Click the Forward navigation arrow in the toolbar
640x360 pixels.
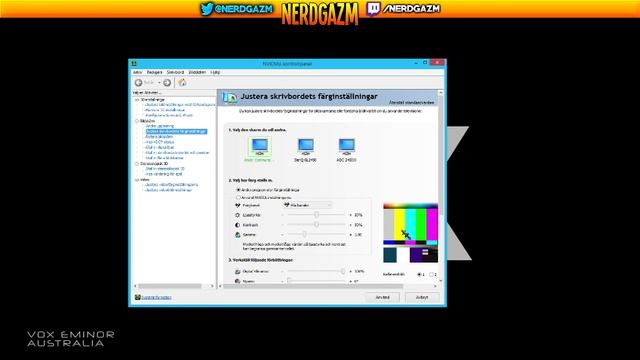click(x=167, y=83)
